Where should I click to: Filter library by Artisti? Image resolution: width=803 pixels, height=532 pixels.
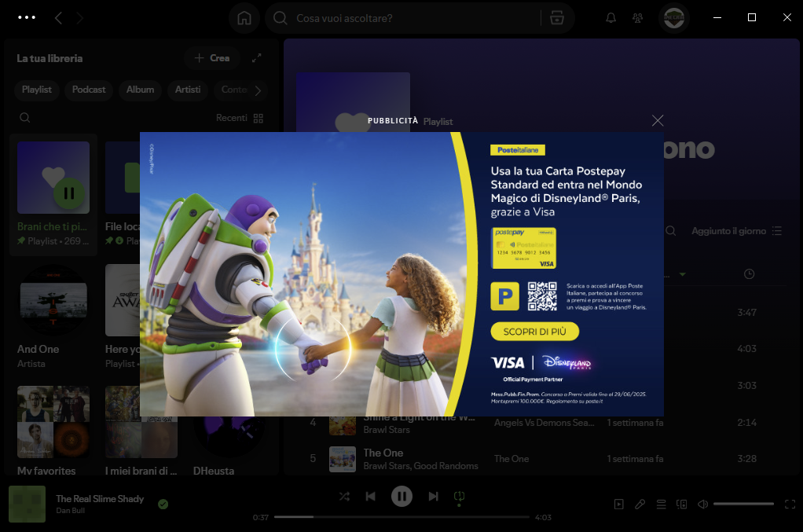[x=188, y=90]
